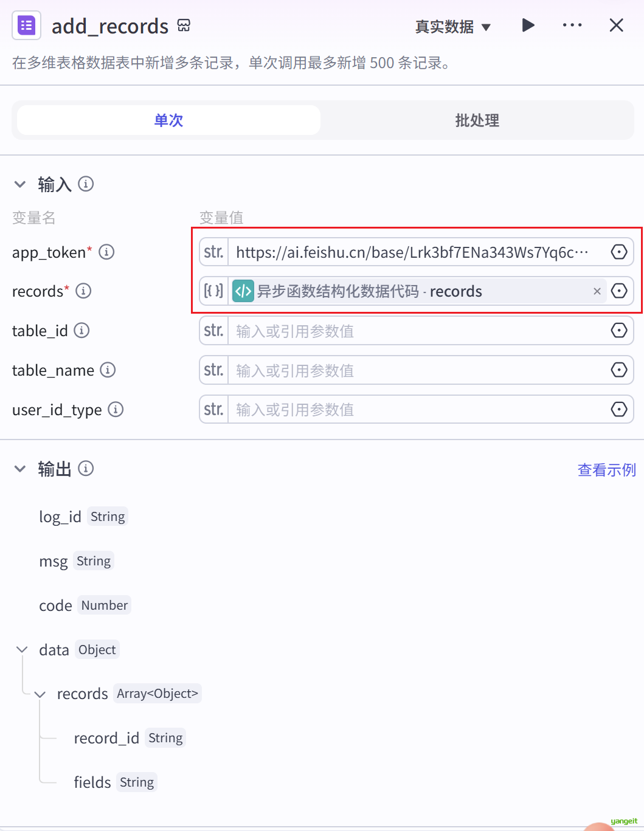Screen dimensions: 644x831
Task: Select the 单次 tab
Action: [x=168, y=120]
